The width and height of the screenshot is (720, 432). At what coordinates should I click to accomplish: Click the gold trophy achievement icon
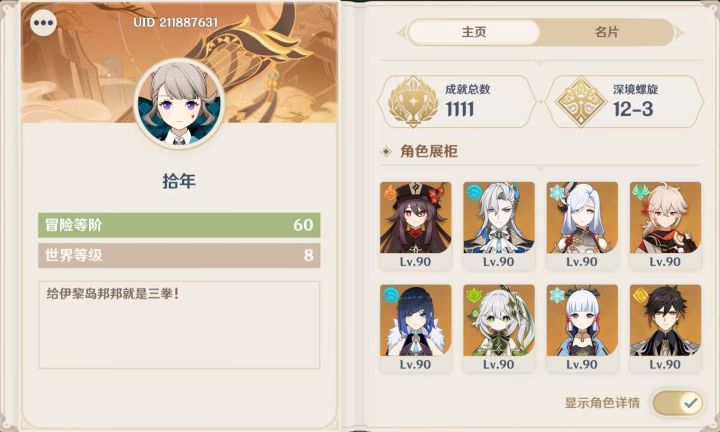pos(413,101)
